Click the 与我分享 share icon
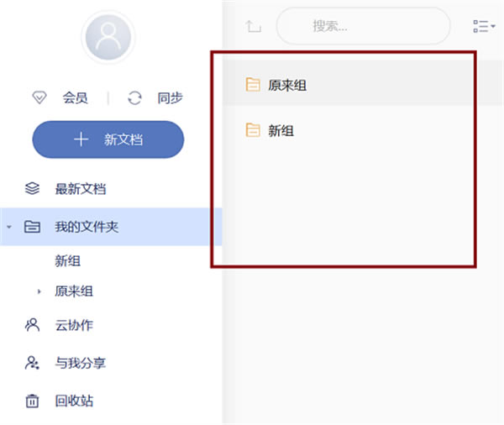The width and height of the screenshot is (504, 425). (33, 363)
